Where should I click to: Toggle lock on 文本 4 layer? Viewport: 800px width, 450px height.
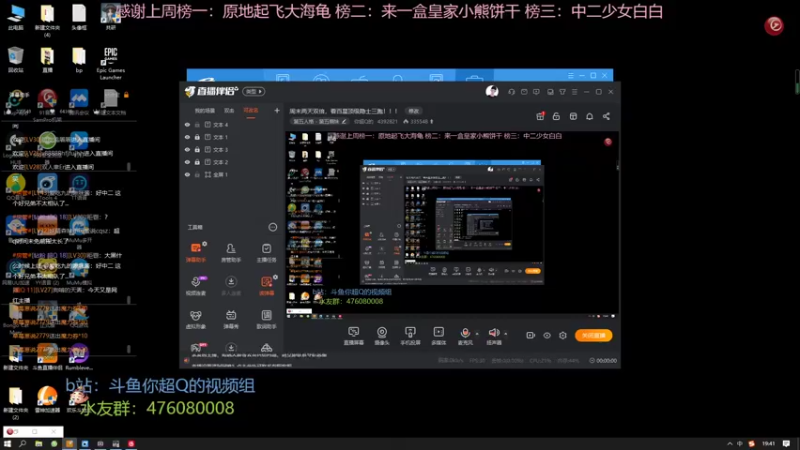[x=197, y=124]
